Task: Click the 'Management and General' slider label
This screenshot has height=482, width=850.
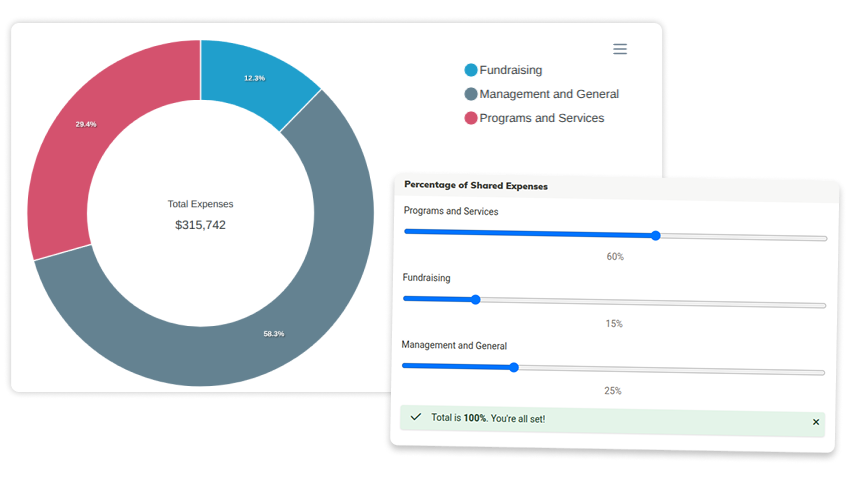Action: point(454,345)
